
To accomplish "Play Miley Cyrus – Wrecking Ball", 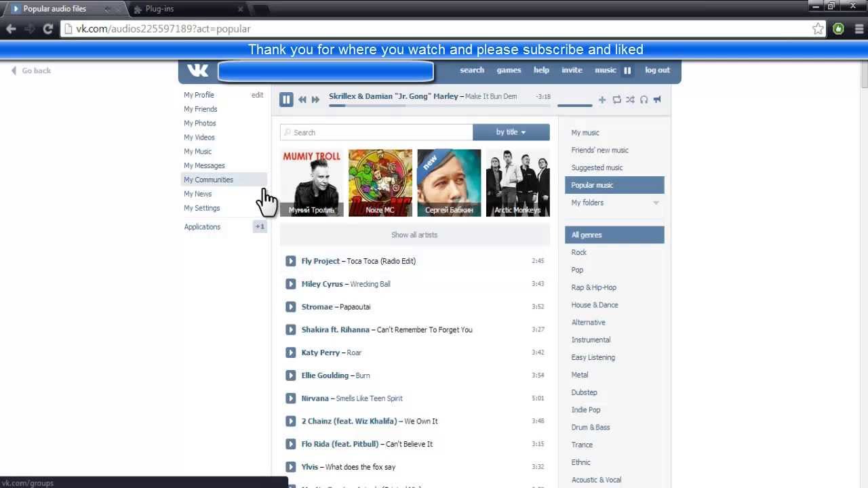I will [291, 284].
